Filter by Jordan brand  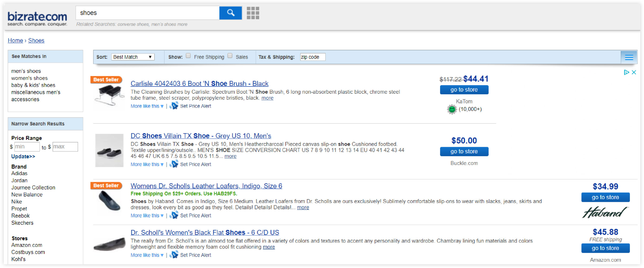[19, 180]
